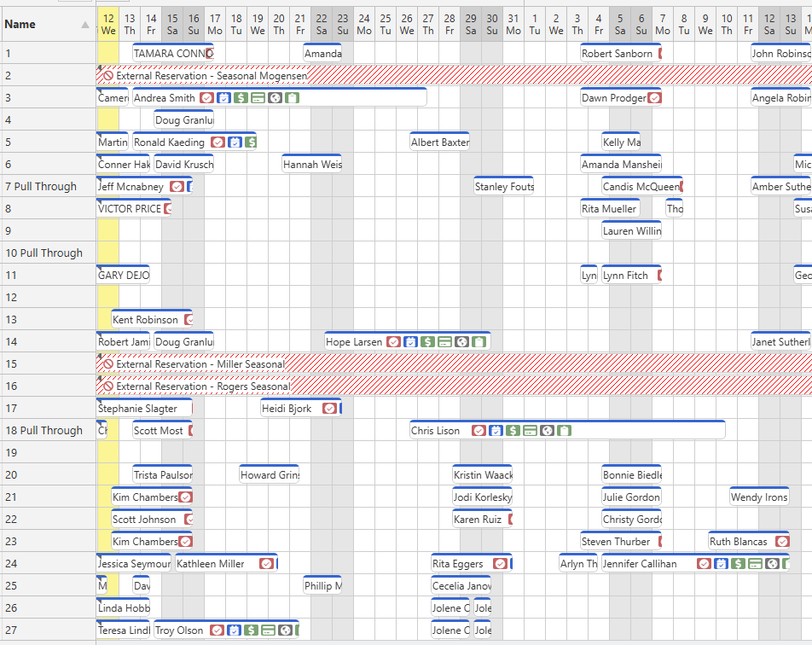The height and width of the screenshot is (645, 812).
Task: Click credit card icon on Andrea Smith reservation
Action: 258,98
